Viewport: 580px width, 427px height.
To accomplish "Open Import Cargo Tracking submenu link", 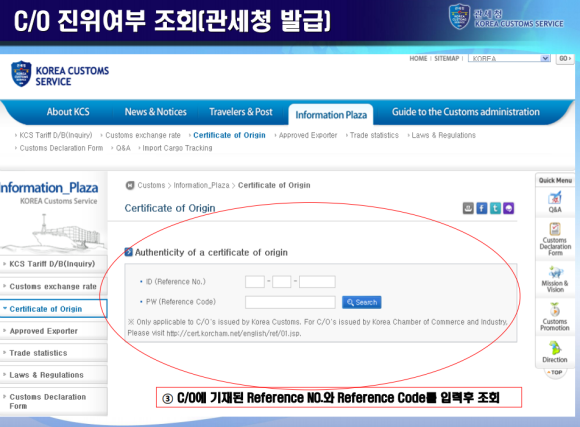I will tap(177, 148).
